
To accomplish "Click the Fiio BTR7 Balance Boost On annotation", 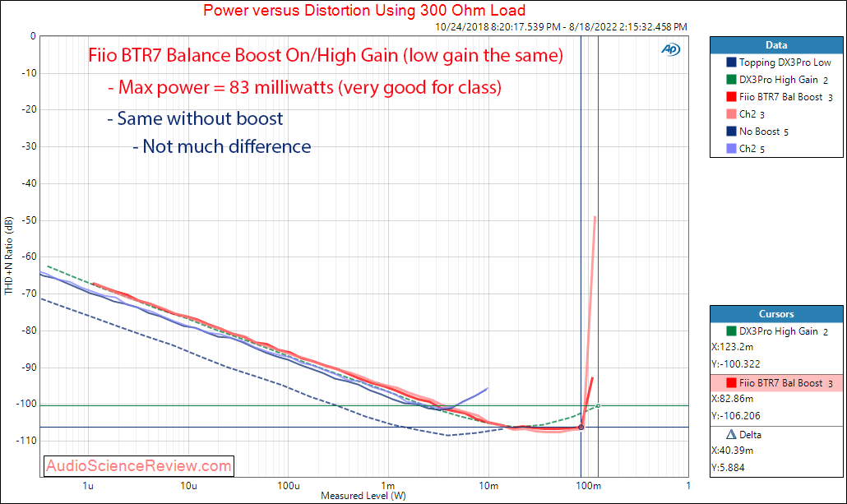I will [x=326, y=55].
